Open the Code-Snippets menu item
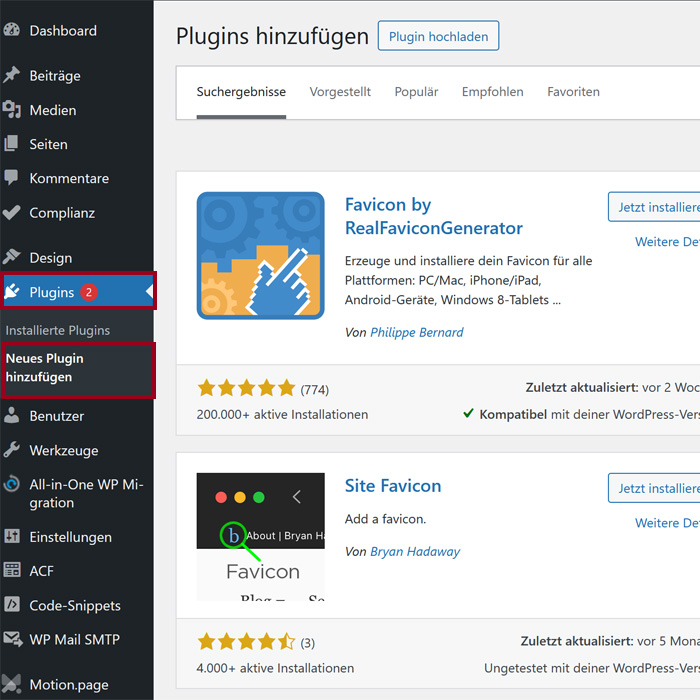The image size is (700, 700). coord(77,605)
